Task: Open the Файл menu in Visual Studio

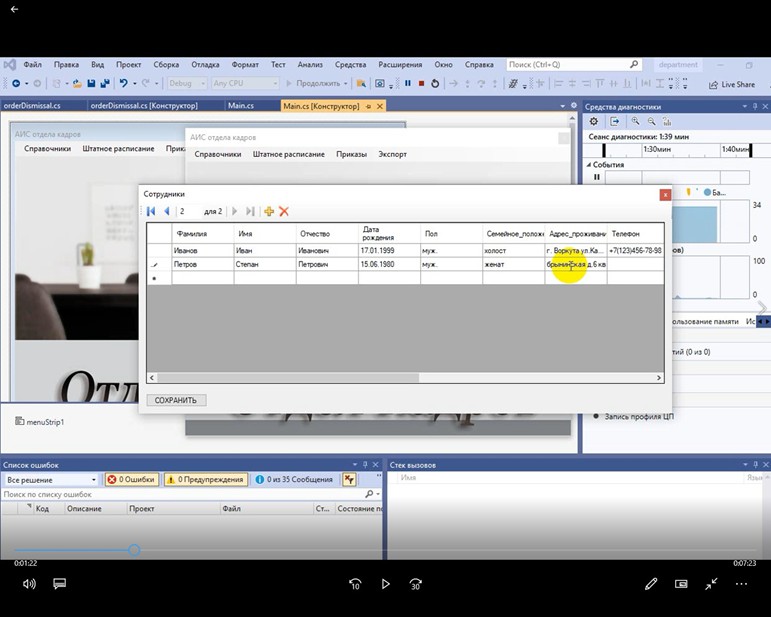Action: point(32,64)
